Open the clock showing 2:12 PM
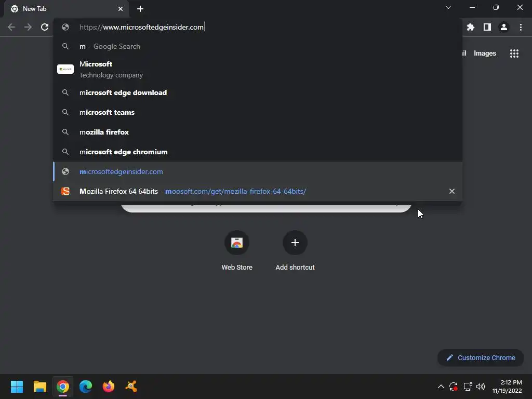532x399 pixels. [x=507, y=387]
